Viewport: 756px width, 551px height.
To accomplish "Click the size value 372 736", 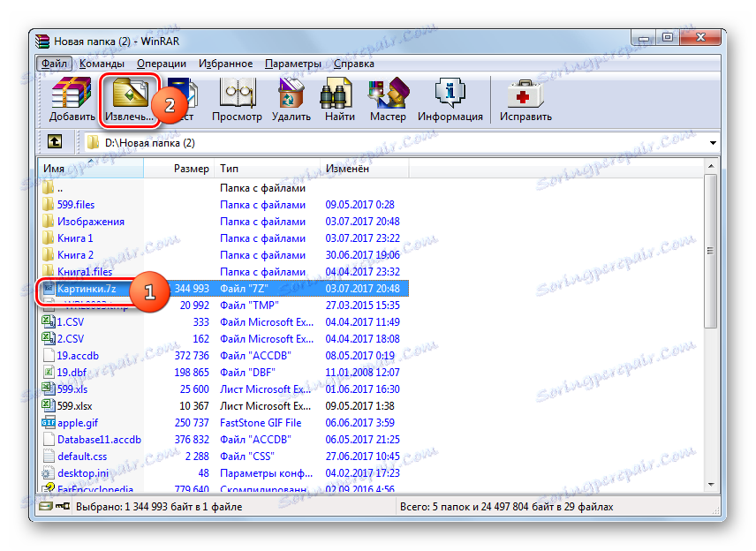I will [x=192, y=355].
